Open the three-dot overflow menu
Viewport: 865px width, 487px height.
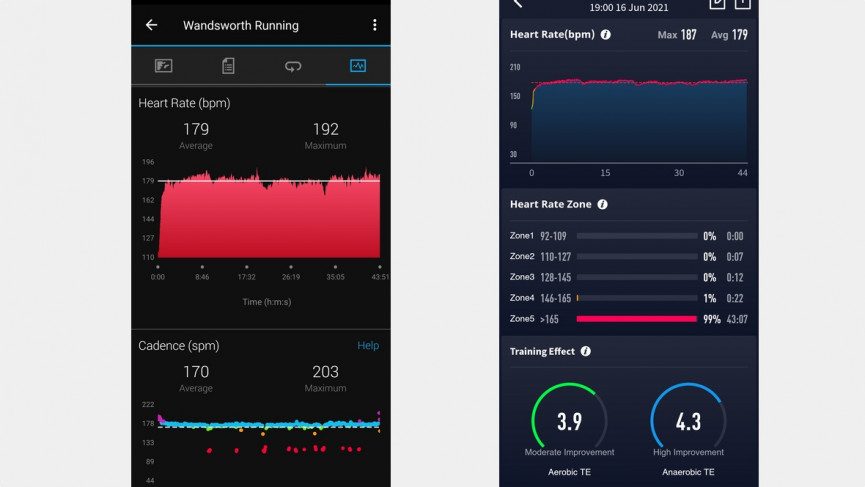(374, 25)
